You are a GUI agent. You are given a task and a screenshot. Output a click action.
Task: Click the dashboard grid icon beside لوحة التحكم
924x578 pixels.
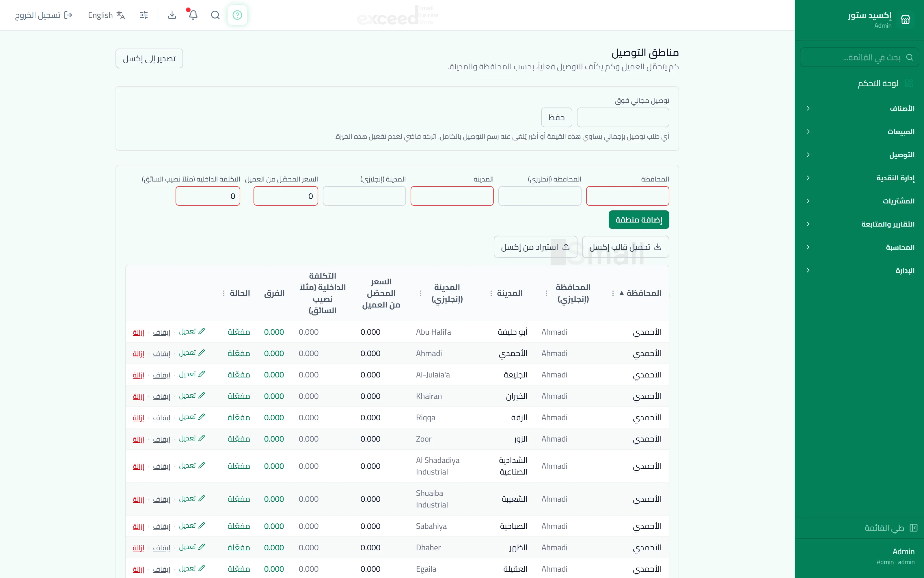pyautogui.click(x=909, y=83)
